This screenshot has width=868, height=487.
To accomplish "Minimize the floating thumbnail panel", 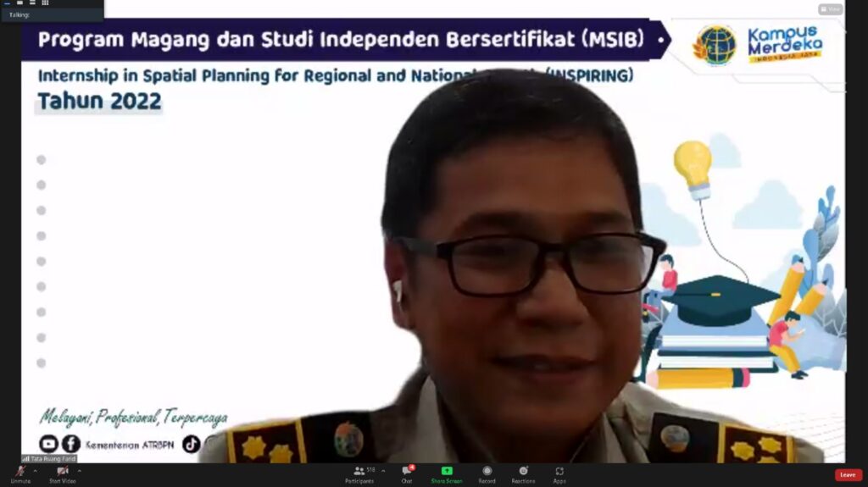I will click(7, 3).
